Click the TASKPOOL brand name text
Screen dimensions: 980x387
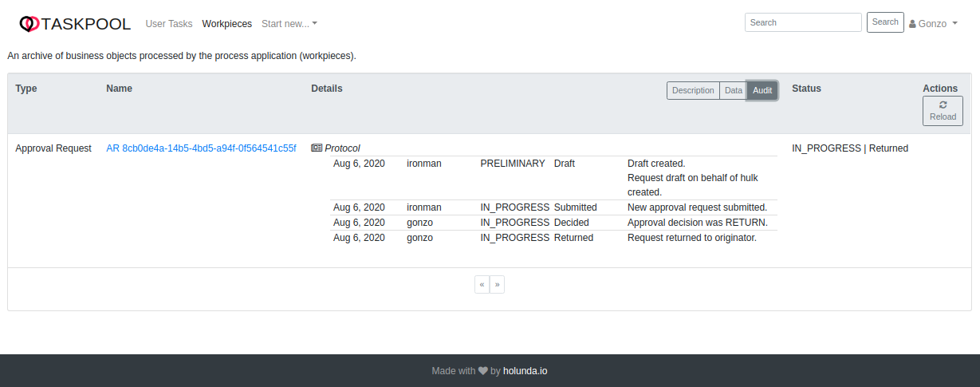coord(86,24)
